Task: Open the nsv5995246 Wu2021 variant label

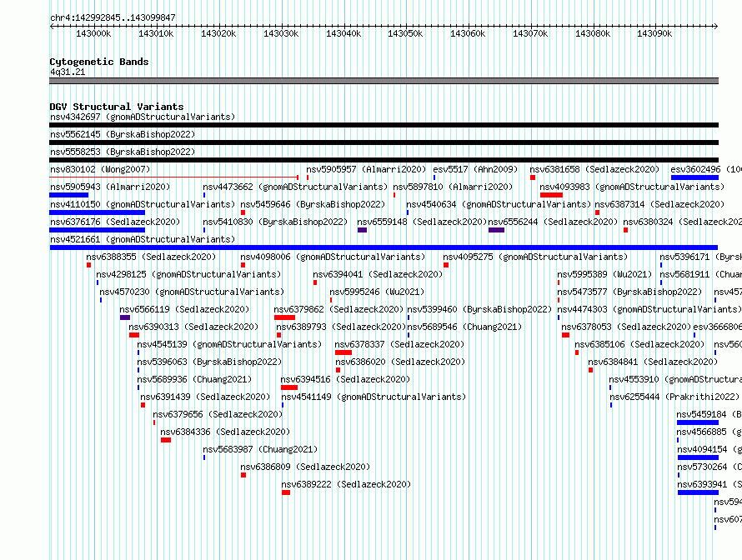Action: coord(377,292)
